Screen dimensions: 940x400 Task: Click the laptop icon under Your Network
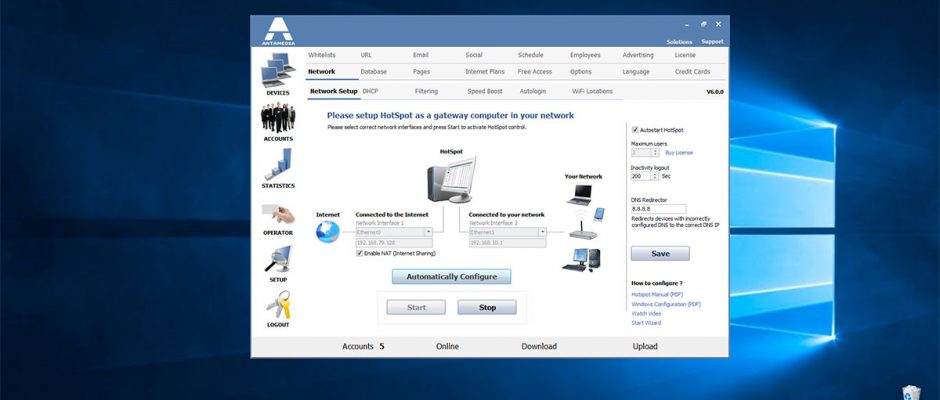click(579, 194)
